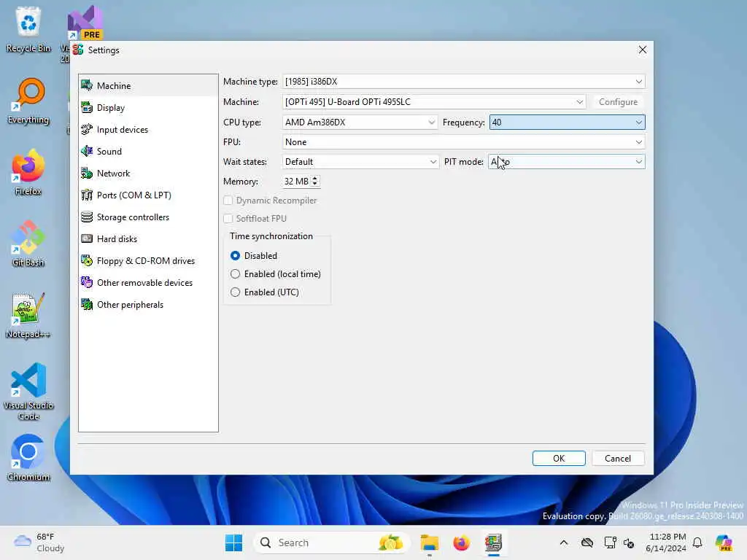
Task: Open the notification bell in the tray
Action: tap(697, 542)
